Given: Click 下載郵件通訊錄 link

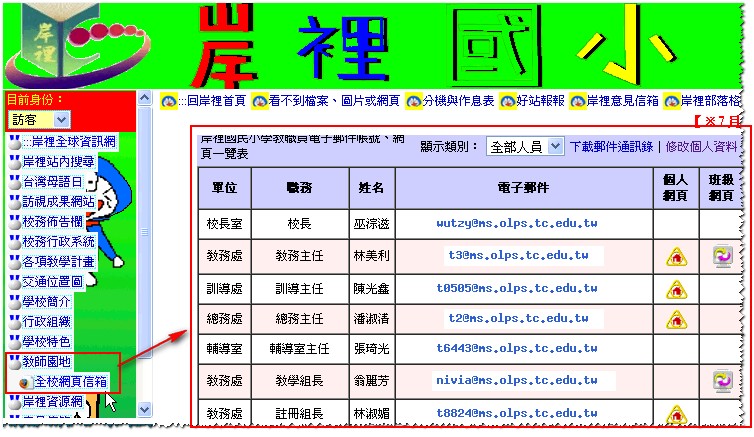Looking at the screenshot, I should point(611,147).
